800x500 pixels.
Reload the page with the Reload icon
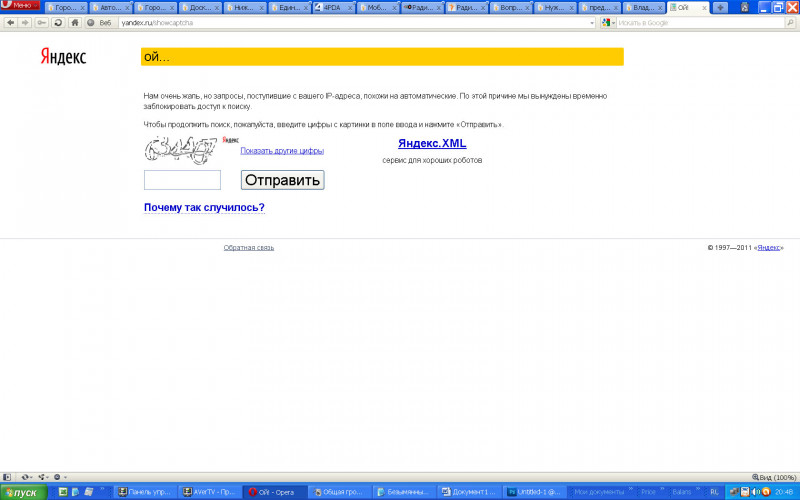58,22
